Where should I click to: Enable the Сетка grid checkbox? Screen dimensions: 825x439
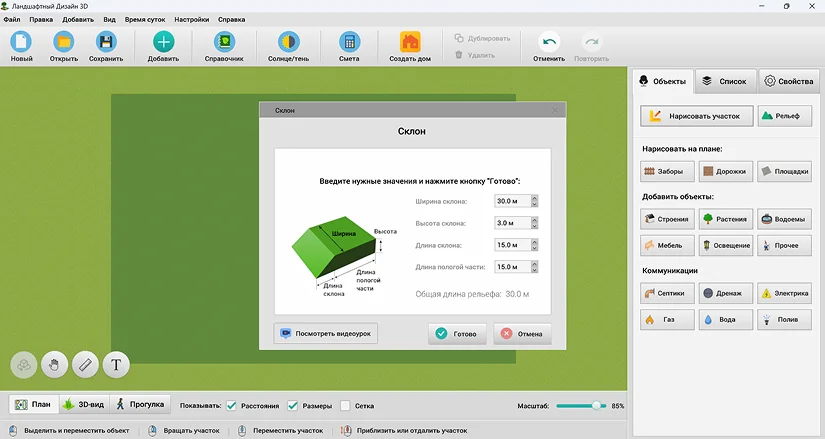pyautogui.click(x=345, y=406)
